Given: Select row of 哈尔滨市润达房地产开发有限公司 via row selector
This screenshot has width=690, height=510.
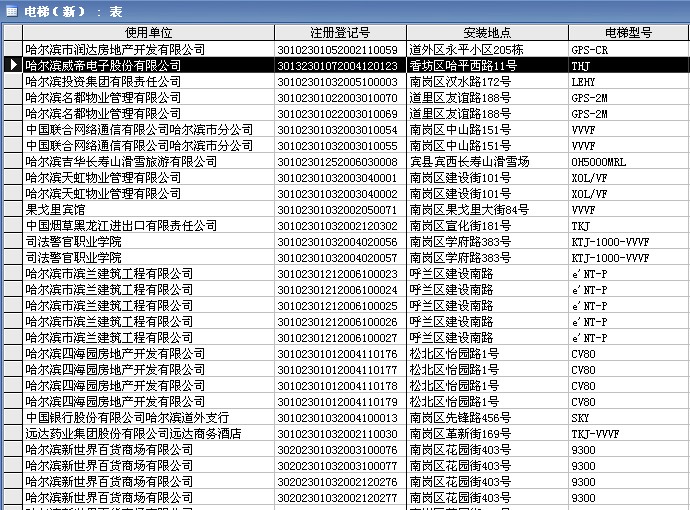Looking at the screenshot, I should click(x=13, y=49).
